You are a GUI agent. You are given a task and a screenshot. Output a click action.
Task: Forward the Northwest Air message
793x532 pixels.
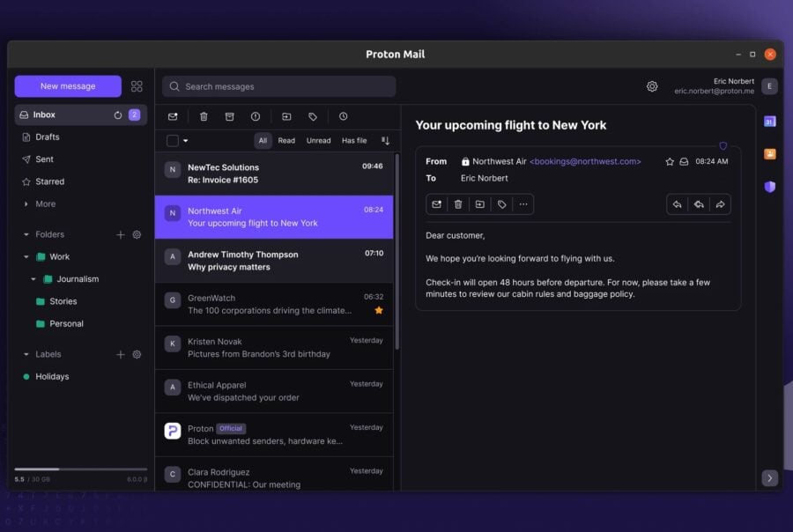720,204
